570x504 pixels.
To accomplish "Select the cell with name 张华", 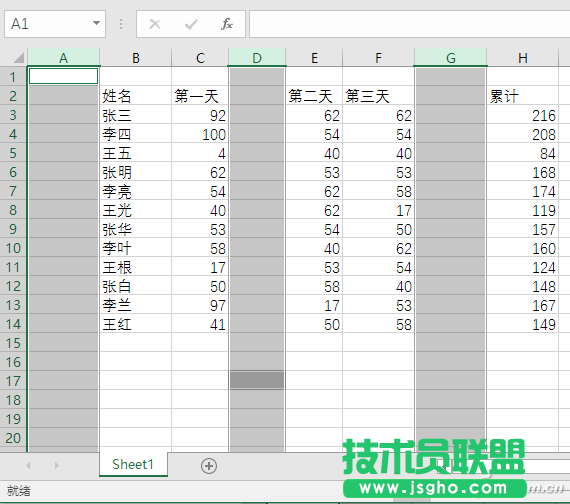I will click(136, 229).
